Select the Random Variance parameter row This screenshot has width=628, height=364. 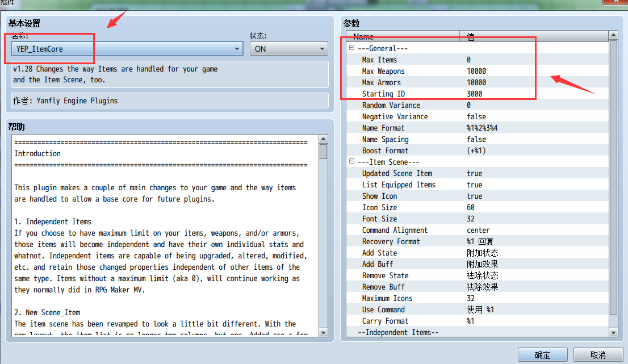point(478,105)
